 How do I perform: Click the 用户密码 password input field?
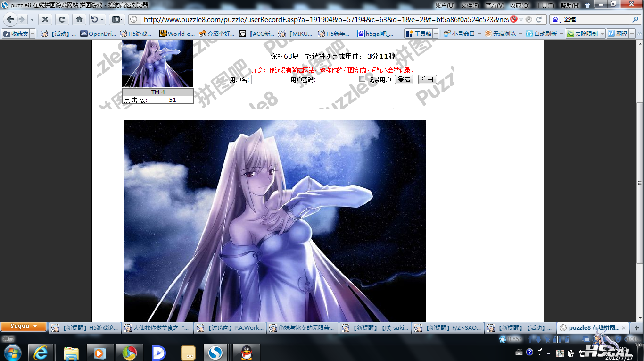(337, 80)
